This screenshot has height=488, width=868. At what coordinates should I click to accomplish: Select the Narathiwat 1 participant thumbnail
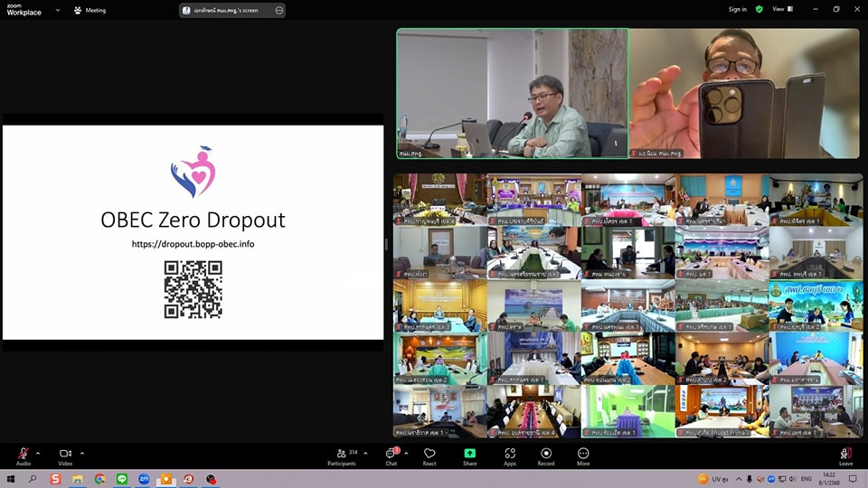(440, 411)
